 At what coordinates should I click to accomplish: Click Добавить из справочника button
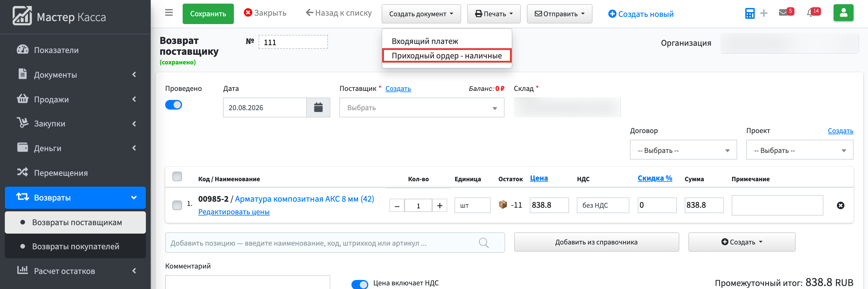596,242
